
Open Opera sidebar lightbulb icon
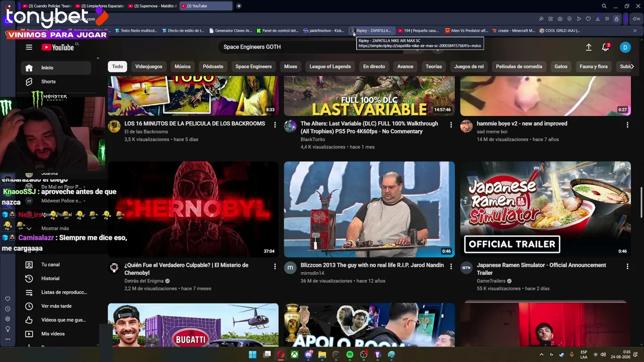[8, 329]
